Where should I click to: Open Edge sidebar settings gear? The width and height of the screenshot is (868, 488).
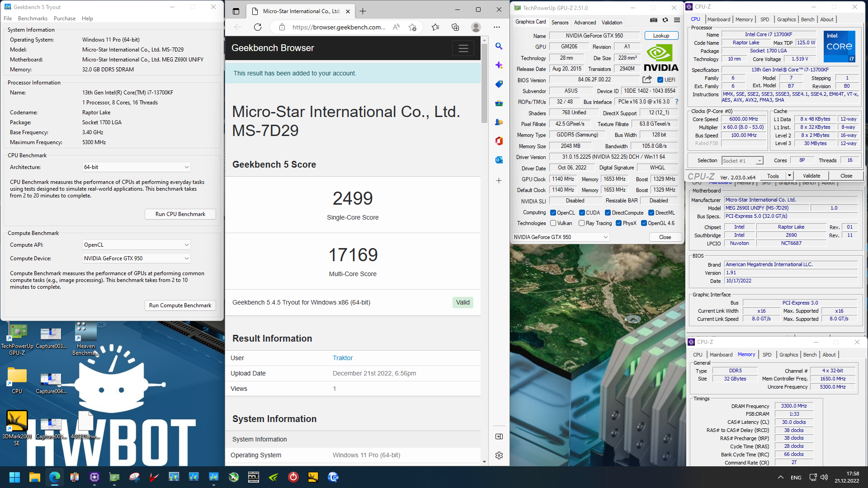point(499,455)
